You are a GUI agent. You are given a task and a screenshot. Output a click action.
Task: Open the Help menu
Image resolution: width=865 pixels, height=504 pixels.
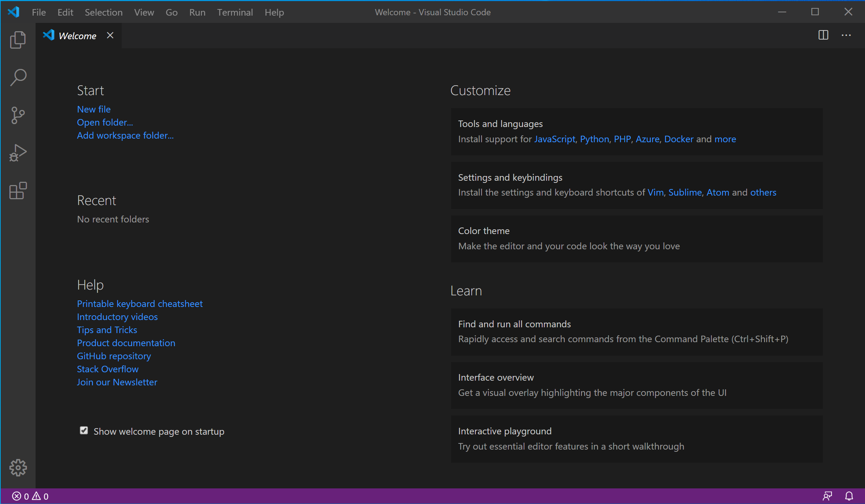point(274,12)
